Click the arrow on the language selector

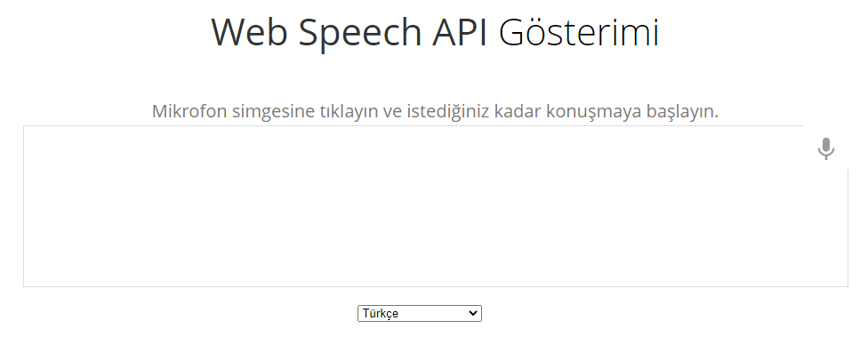473,313
